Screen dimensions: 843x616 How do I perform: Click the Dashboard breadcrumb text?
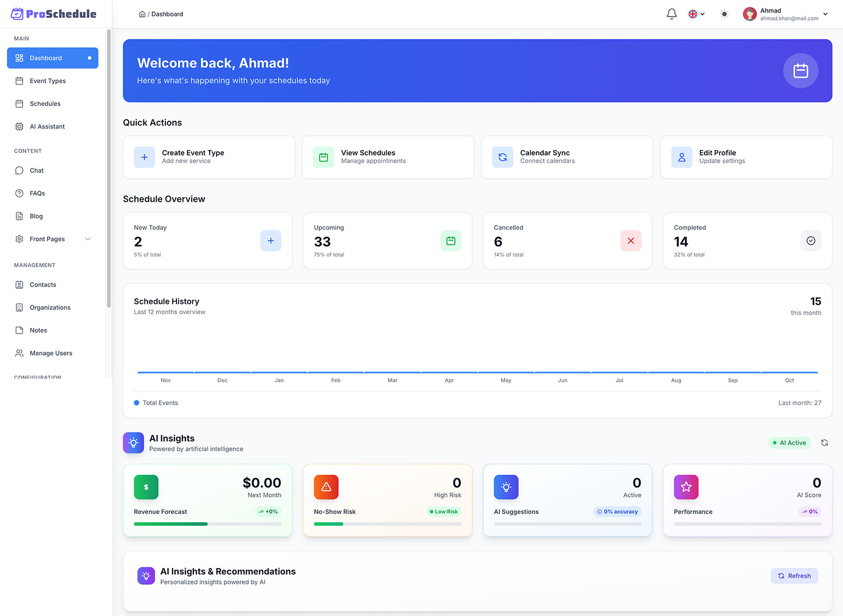[167, 14]
